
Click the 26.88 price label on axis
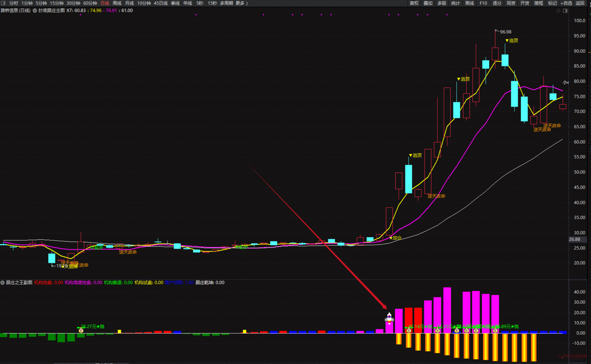574,239
